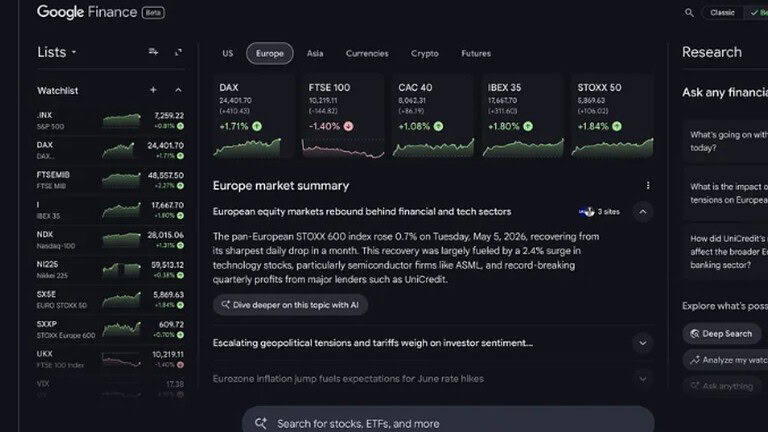Open the SXXP STOXX Europe 600 row
The image size is (768, 432).
(x=110, y=330)
